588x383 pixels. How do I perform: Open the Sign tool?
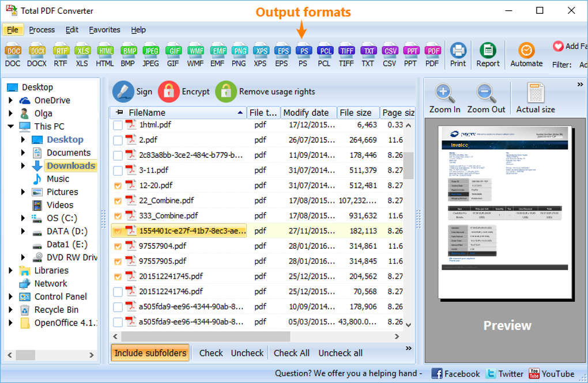coord(134,91)
